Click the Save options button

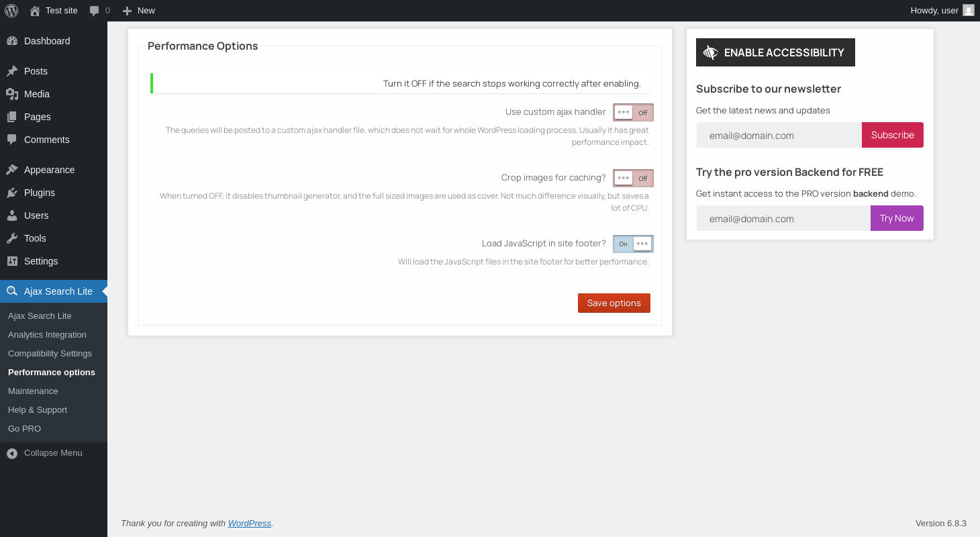coord(614,303)
